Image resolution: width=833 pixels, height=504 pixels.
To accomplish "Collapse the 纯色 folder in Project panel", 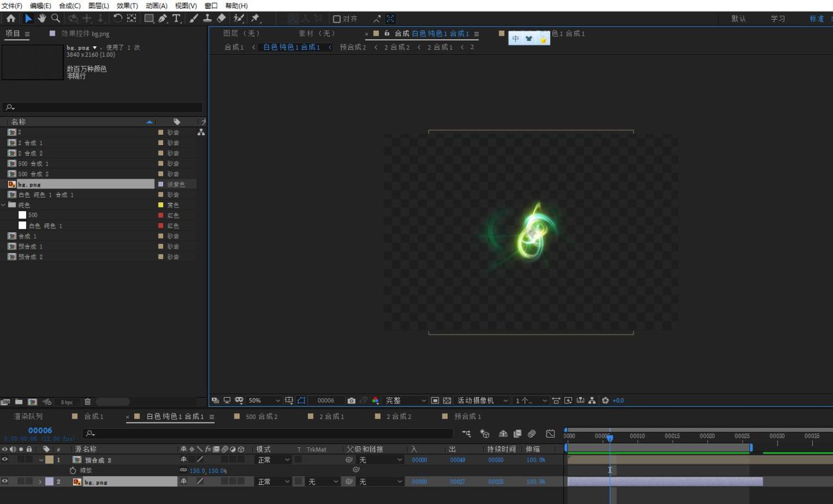I will [3, 205].
